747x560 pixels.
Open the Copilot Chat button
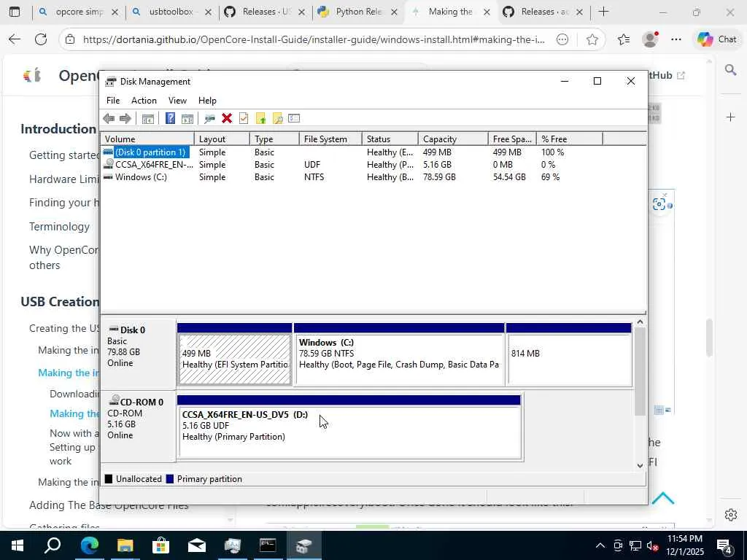pyautogui.click(x=717, y=39)
